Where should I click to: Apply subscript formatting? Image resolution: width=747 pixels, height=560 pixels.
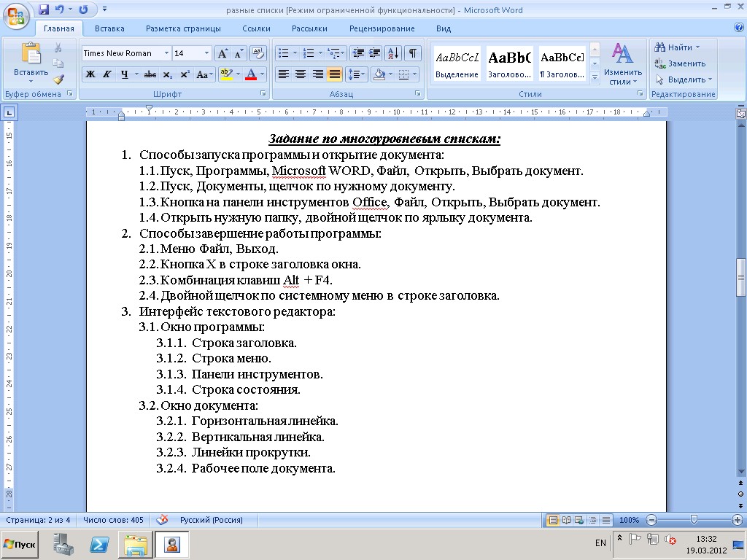click(168, 74)
